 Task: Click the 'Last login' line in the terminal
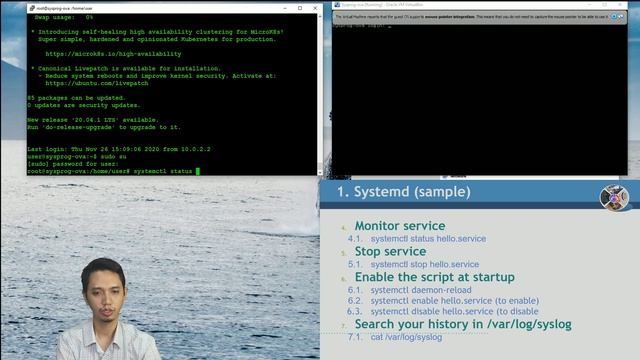tap(119, 149)
